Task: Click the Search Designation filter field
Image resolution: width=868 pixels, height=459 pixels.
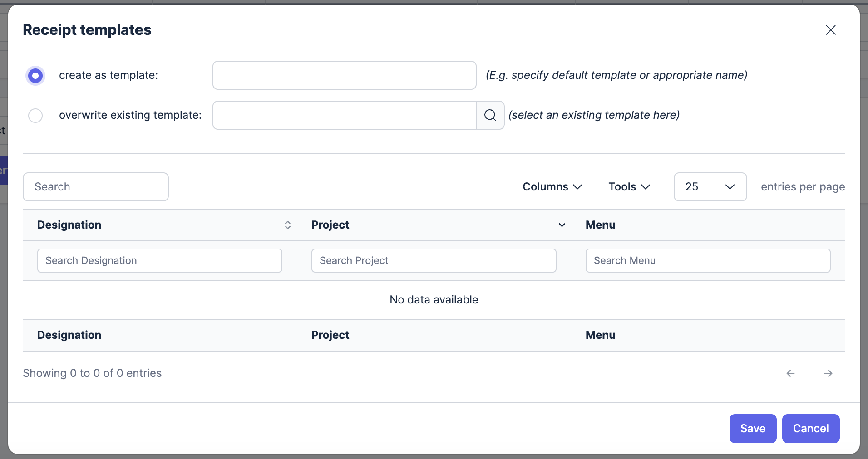Action: pos(159,261)
